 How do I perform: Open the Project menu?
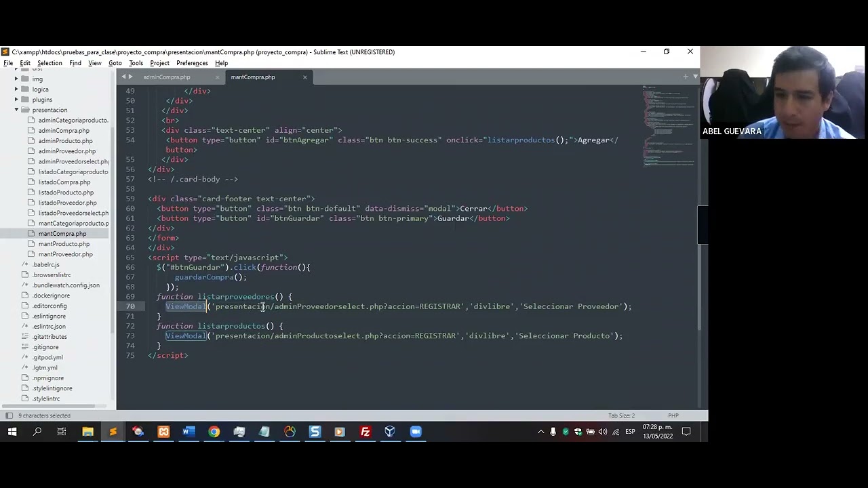[159, 63]
